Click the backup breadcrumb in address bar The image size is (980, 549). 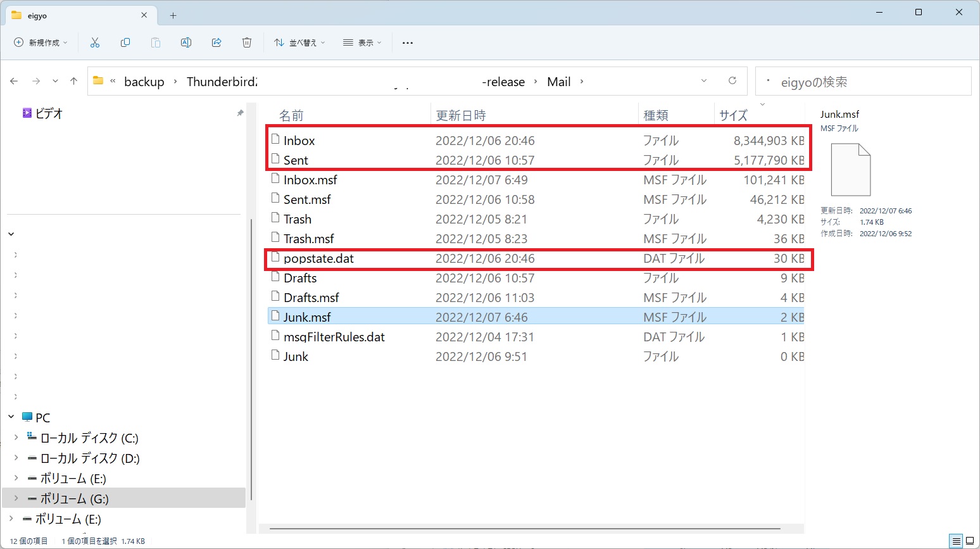point(144,82)
